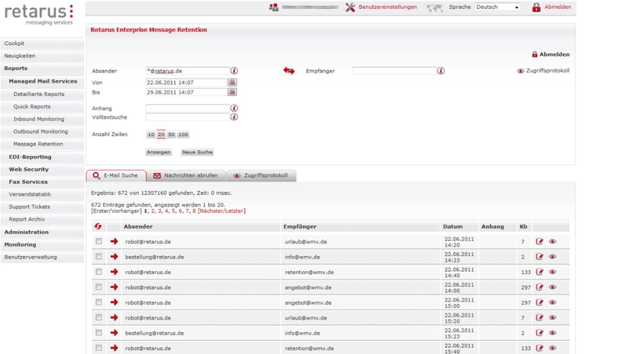Screen dimensions: 644x354
Task: Tick checkbox for urlaub@wmv.de 14:20 row
Action: (99, 241)
